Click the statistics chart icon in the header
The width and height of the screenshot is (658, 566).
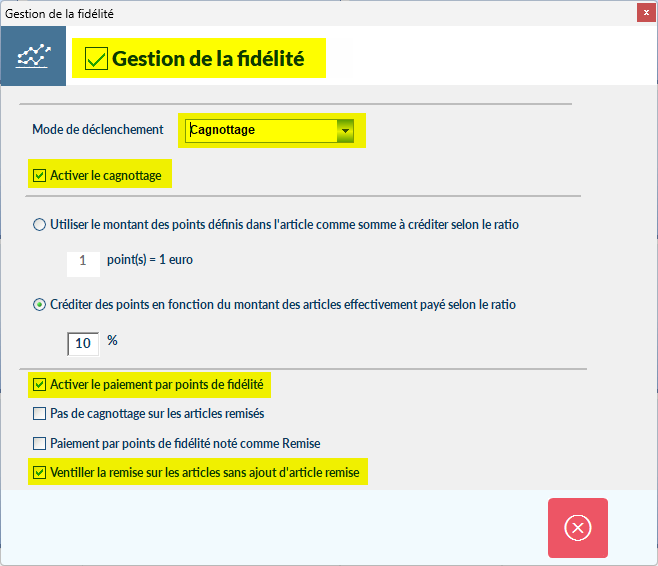tap(33, 56)
